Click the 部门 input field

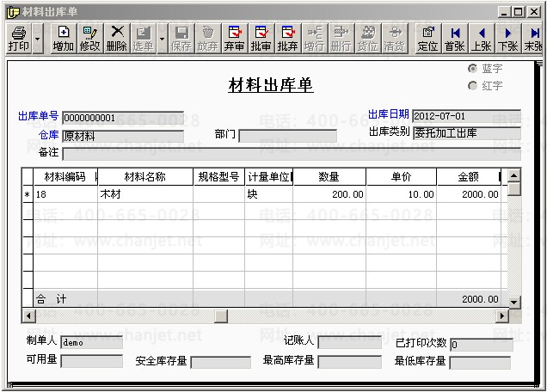(x=288, y=136)
